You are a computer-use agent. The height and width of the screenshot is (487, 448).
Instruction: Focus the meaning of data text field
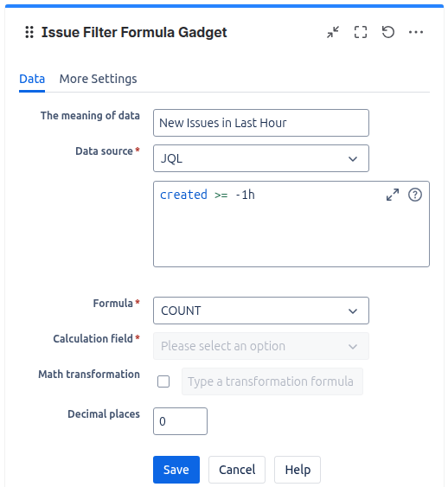click(261, 123)
